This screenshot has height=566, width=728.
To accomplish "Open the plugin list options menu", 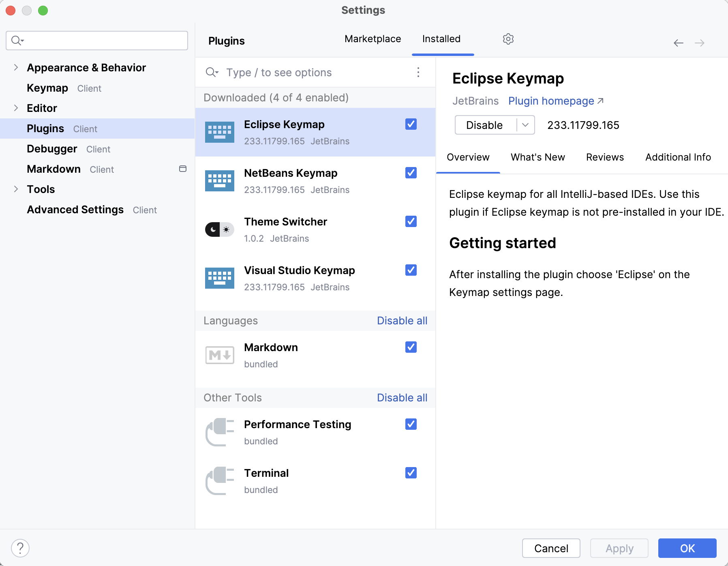I will click(418, 73).
